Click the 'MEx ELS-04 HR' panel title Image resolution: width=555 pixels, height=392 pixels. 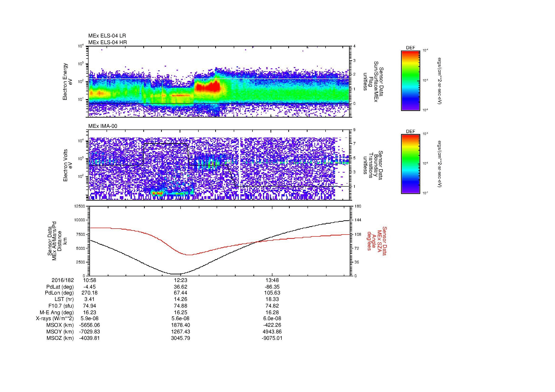[107, 42]
